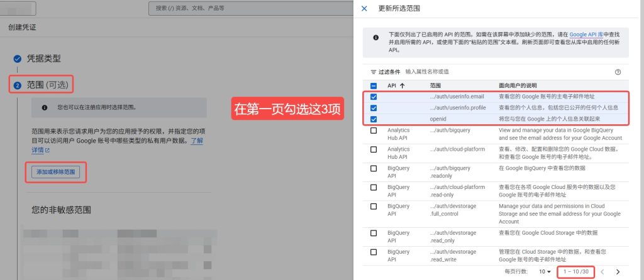Toggle the select-all header checkbox

(374, 85)
